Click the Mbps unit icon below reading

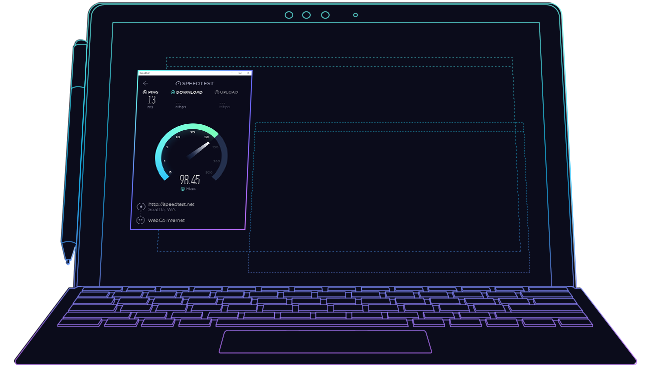tap(183, 189)
